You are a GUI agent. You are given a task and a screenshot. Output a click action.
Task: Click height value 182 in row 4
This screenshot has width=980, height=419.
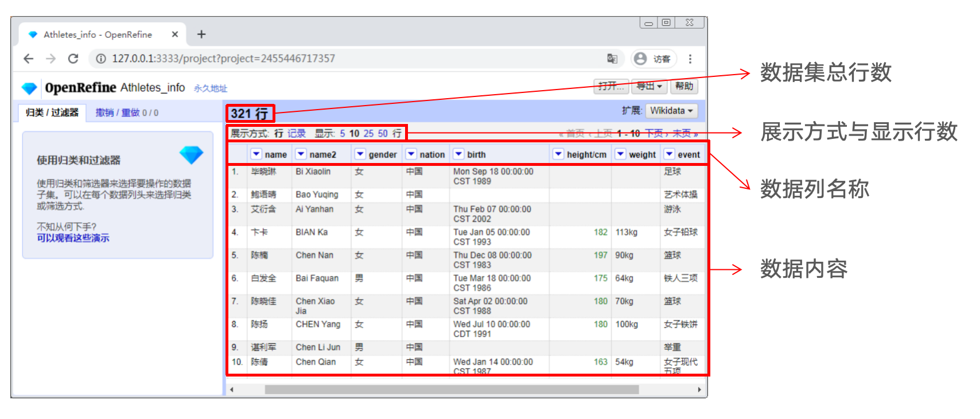click(x=601, y=232)
